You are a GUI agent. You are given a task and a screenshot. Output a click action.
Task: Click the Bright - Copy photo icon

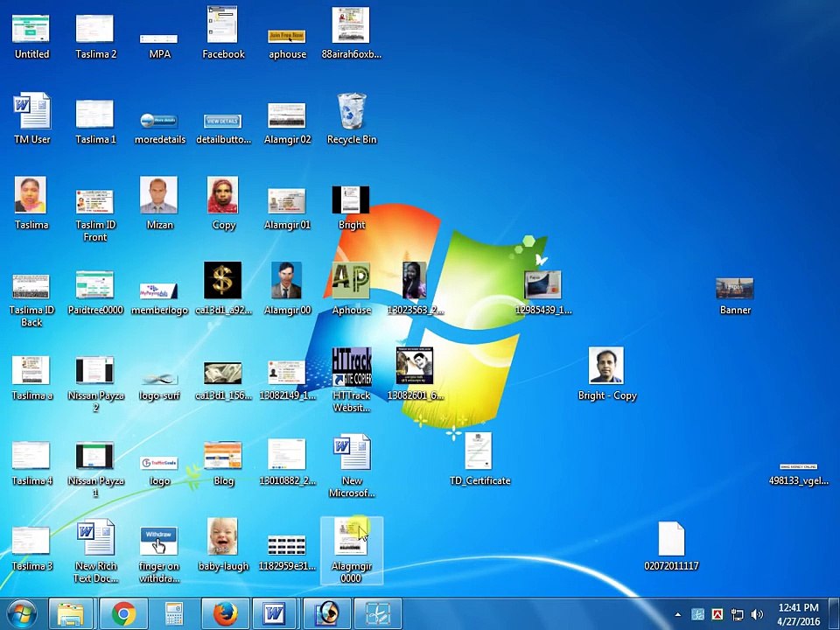(x=606, y=367)
